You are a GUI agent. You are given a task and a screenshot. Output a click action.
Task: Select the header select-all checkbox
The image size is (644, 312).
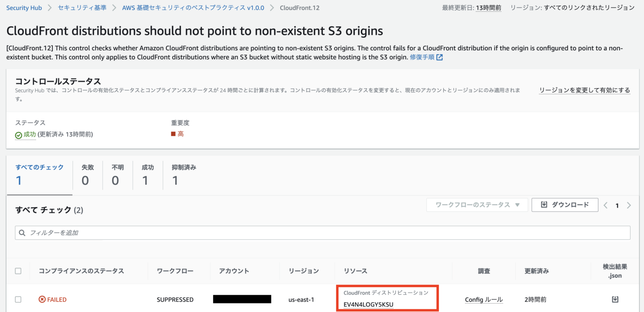[18, 271]
